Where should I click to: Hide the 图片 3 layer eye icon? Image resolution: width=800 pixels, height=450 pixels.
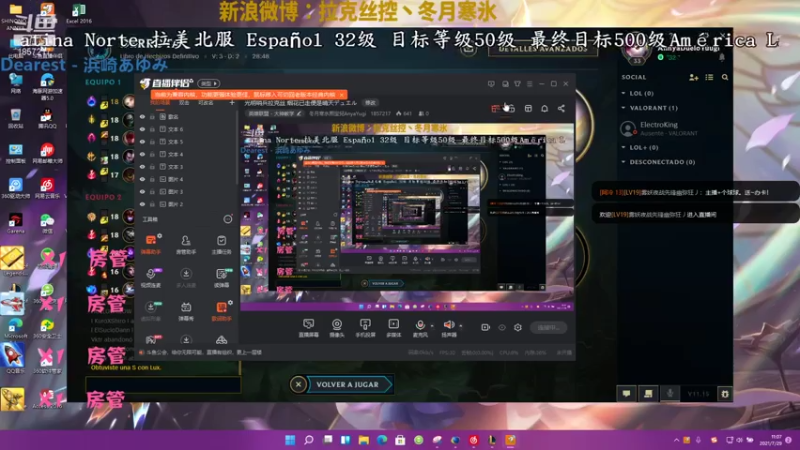(142, 192)
